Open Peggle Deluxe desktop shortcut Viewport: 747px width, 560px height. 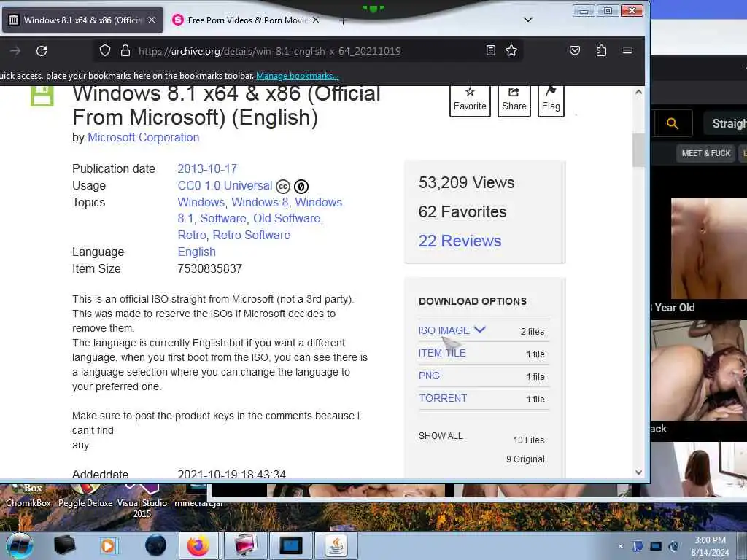pos(85,497)
